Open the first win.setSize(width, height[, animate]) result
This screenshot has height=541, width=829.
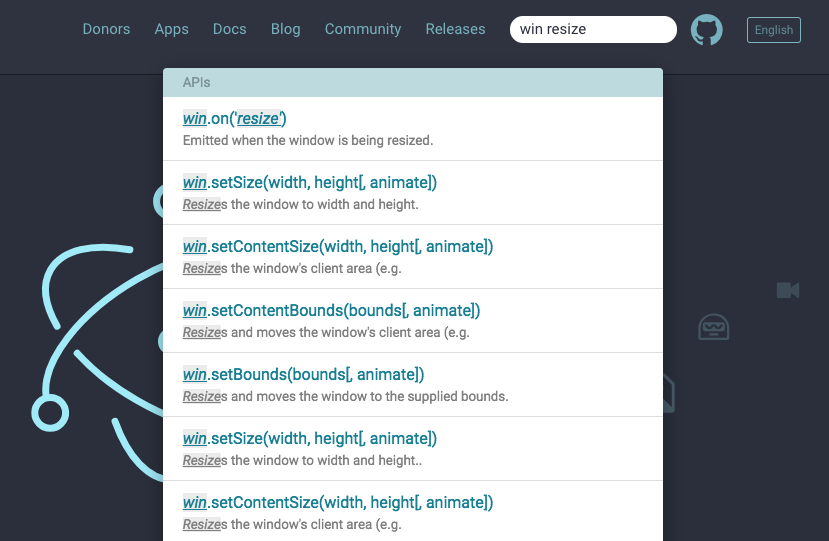(x=412, y=192)
